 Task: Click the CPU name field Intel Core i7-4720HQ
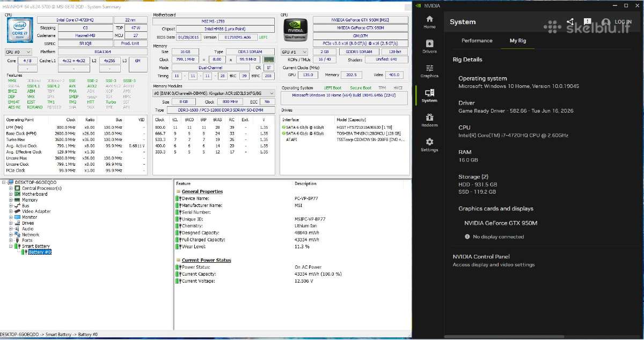click(x=75, y=20)
